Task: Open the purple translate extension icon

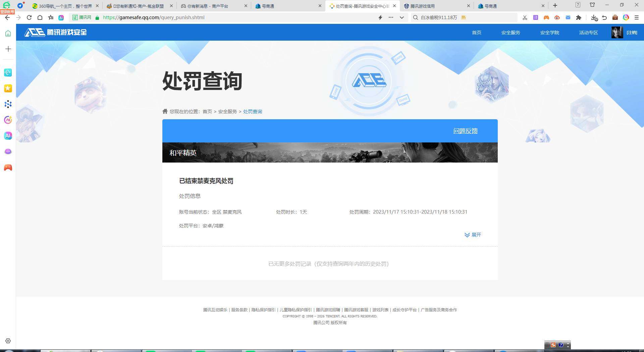Action: (536, 17)
